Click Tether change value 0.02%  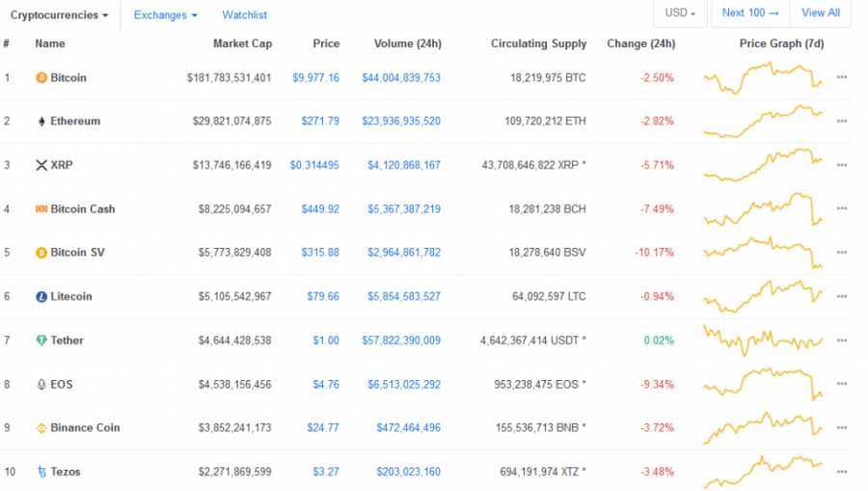659,340
